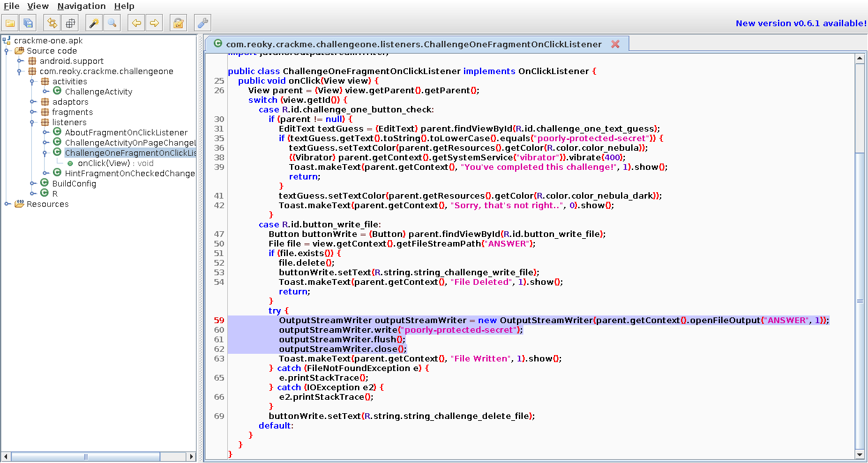The height and width of the screenshot is (463, 868).
Task: Open preferences via the wrench icon
Action: 202,23
